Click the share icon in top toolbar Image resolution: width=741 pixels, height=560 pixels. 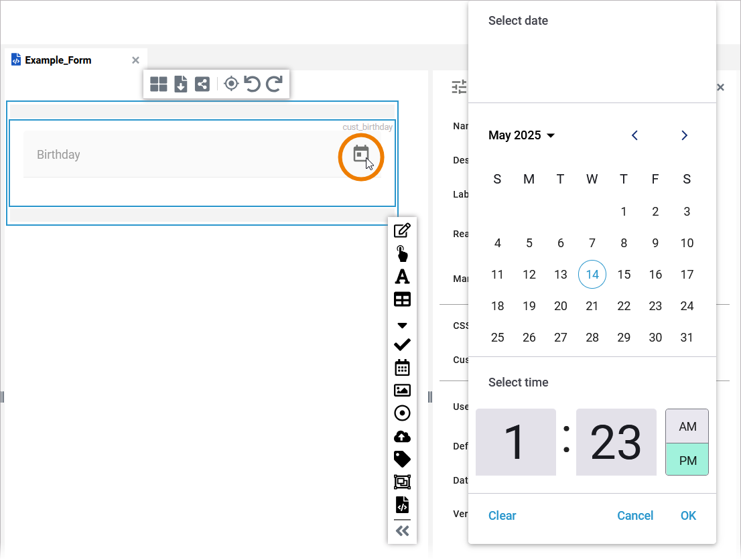pos(202,84)
